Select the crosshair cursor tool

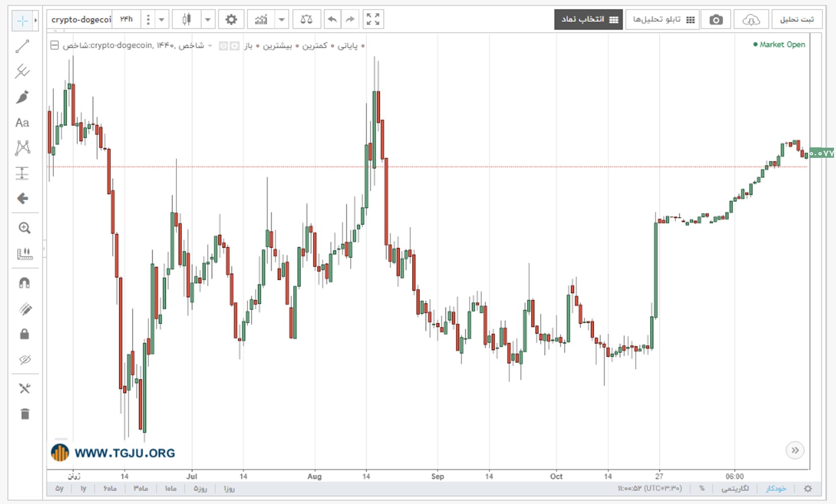pyautogui.click(x=22, y=21)
